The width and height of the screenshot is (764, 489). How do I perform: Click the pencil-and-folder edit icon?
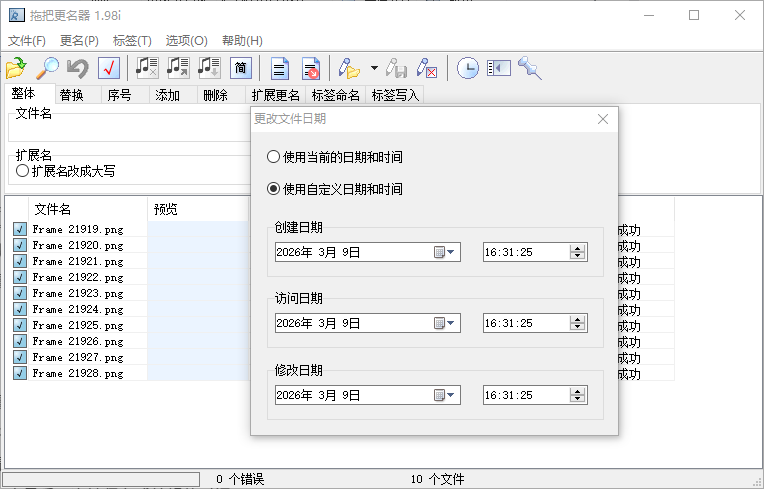[x=349, y=68]
